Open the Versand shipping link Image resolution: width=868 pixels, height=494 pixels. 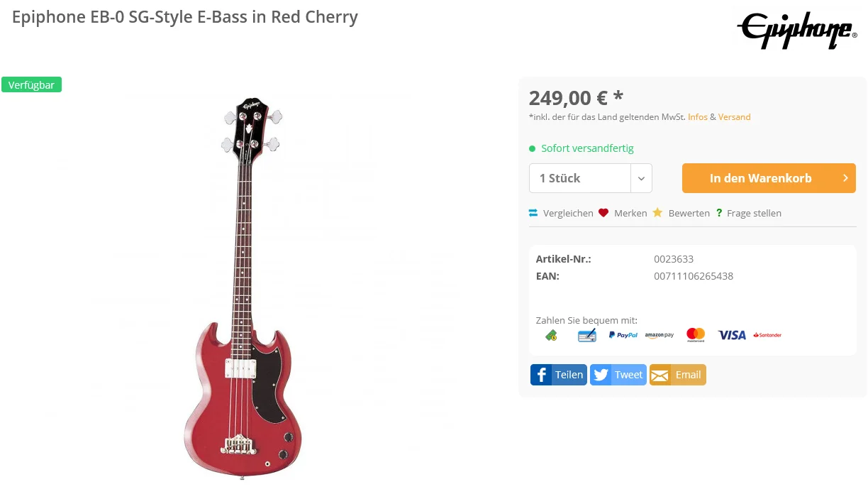[734, 117]
